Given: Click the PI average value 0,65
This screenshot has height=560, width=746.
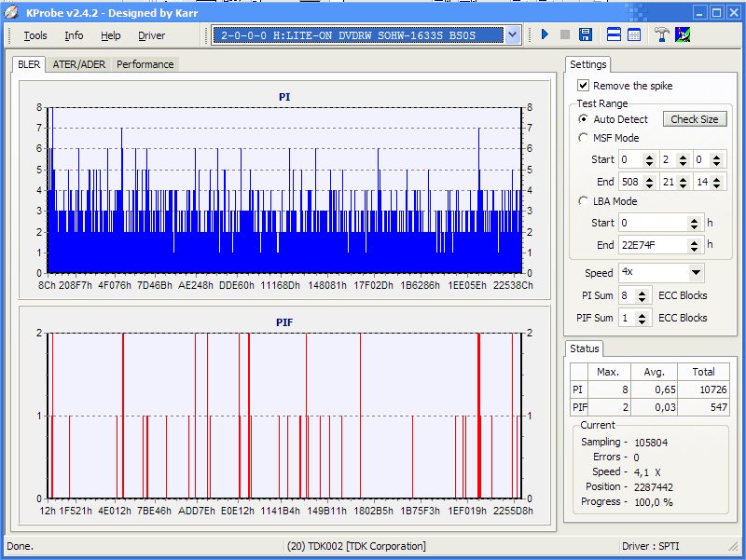Looking at the screenshot, I should (x=665, y=389).
